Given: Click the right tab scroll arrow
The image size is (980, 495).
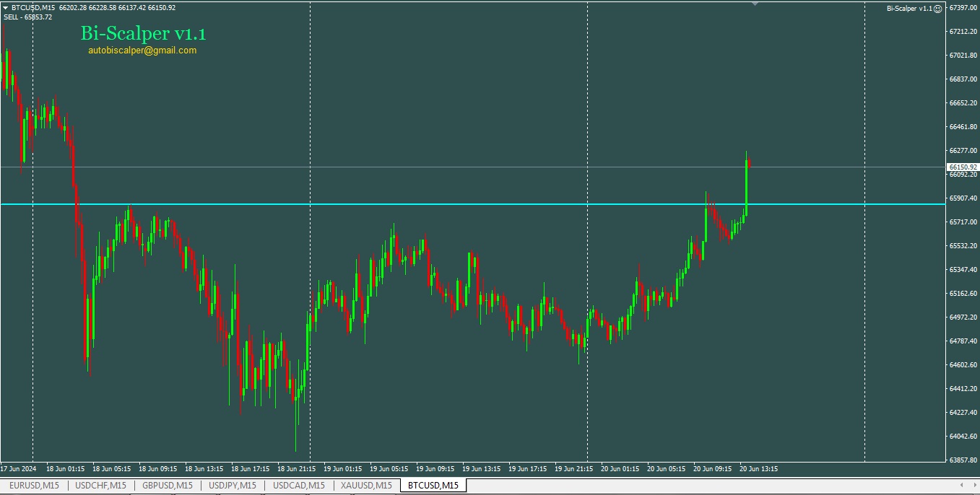Looking at the screenshot, I should 973,485.
